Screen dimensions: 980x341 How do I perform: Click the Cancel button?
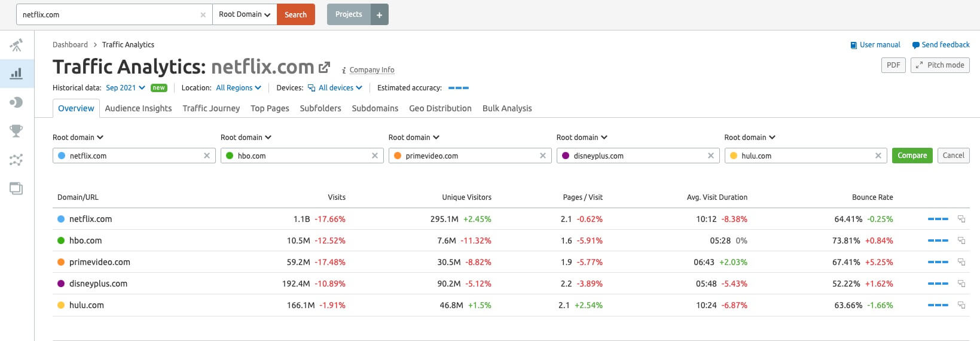click(953, 156)
